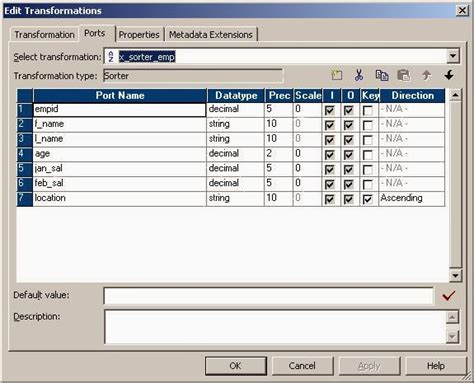This screenshot has width=474, height=383.
Task: Toggle Key checkbox for location
Action: click(x=368, y=199)
